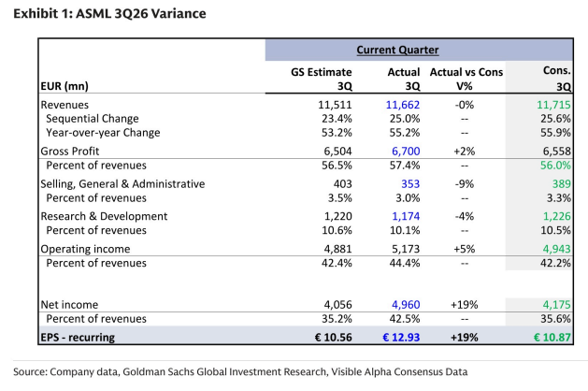
Task: Click the 'Actual vs Cons V%' column header
Action: click(466, 79)
